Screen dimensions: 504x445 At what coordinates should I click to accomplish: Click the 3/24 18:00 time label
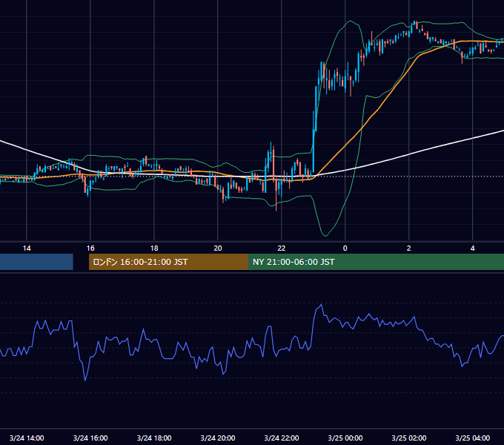[154, 438]
